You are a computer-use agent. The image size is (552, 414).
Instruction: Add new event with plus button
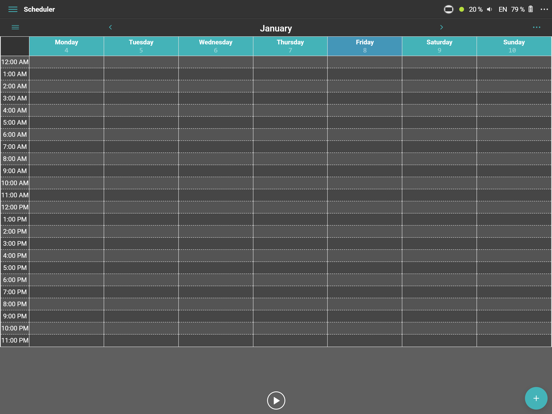(536, 398)
